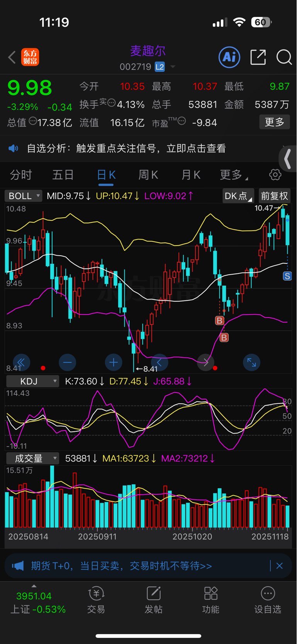Image resolution: width=297 pixels, height=644 pixels.
Task: Tap the share icon
Action: (x=258, y=57)
